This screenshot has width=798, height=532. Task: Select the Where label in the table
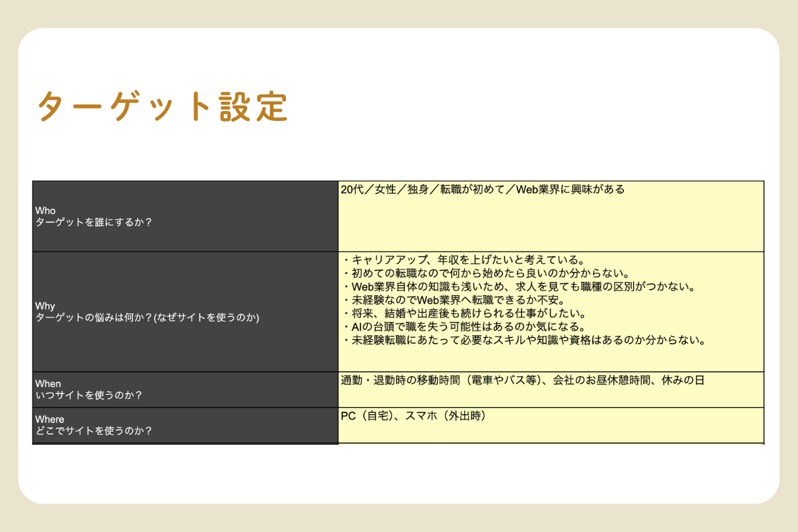pyautogui.click(x=50, y=419)
